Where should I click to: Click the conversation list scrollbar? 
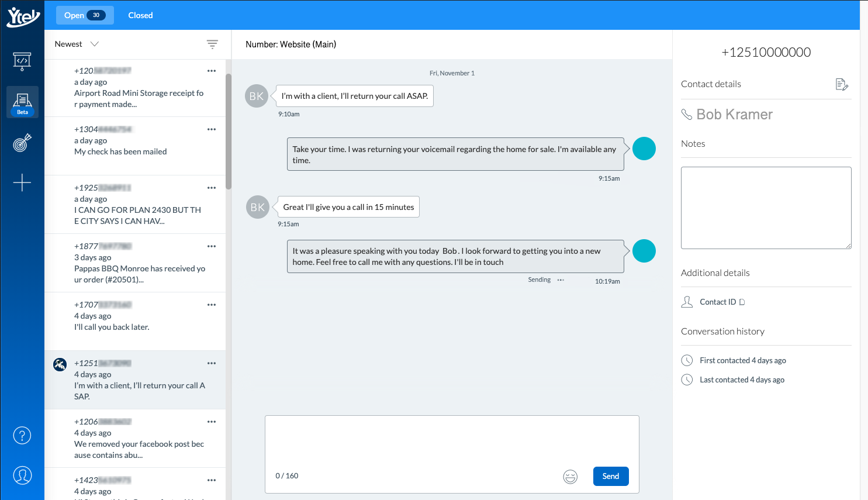click(x=229, y=132)
